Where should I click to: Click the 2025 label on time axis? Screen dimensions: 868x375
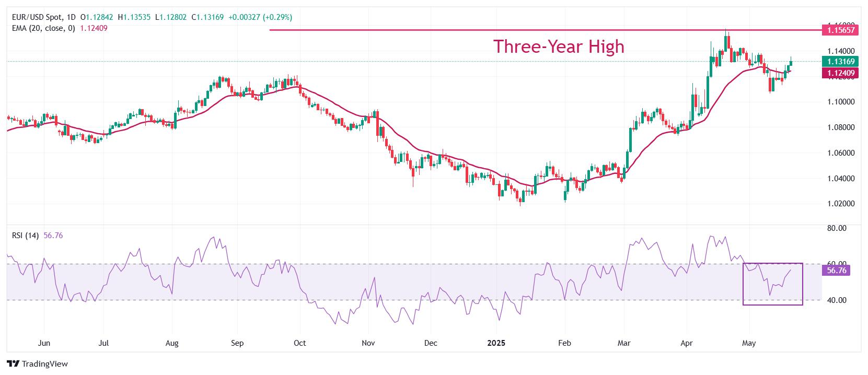coord(496,343)
